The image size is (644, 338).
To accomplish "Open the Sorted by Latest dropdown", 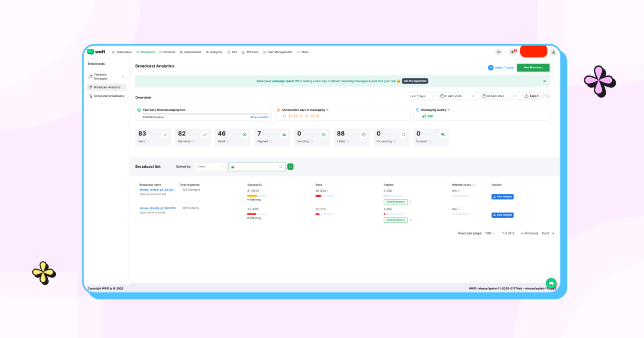I will click(211, 167).
